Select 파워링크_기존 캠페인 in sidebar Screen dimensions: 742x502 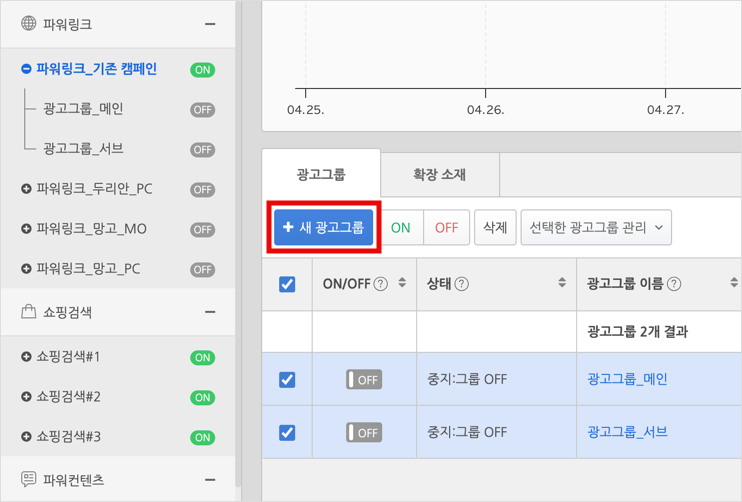[97, 69]
